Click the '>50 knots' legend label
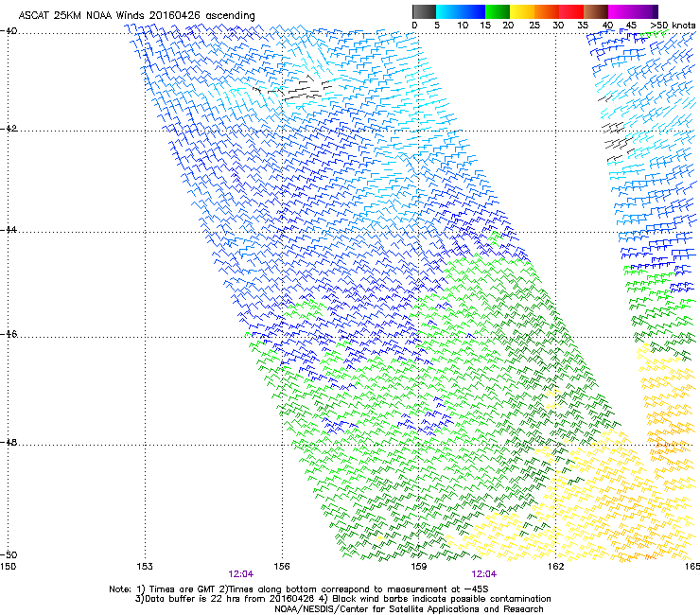The image size is (700, 615). pyautogui.click(x=673, y=26)
